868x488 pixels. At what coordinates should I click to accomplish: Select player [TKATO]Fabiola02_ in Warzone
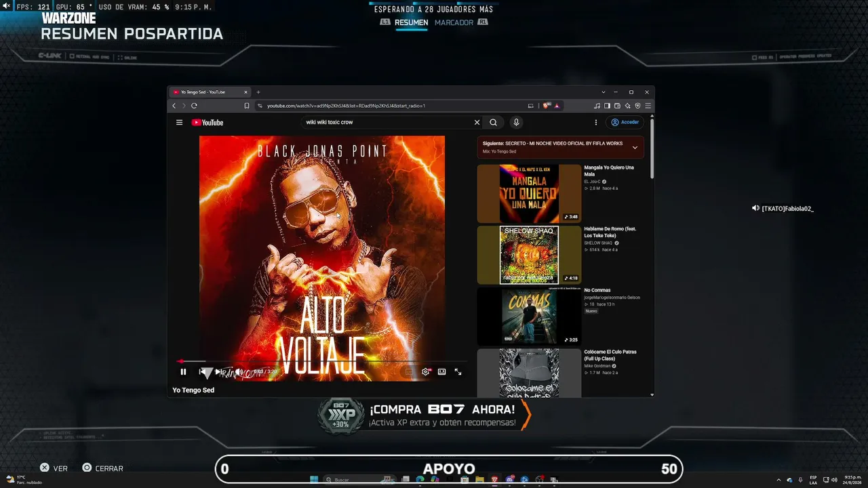tap(783, 209)
